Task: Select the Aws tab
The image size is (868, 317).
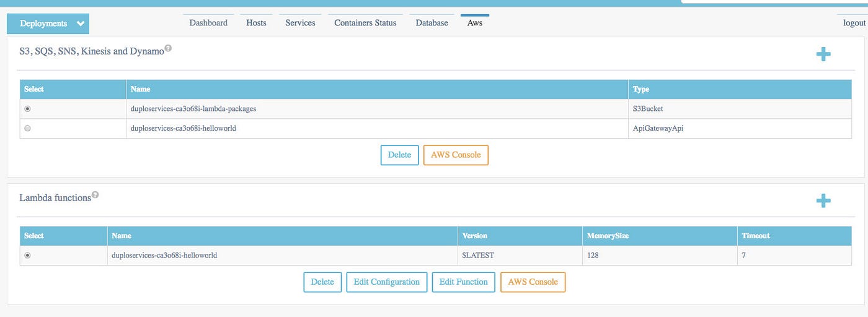Action: click(x=475, y=23)
